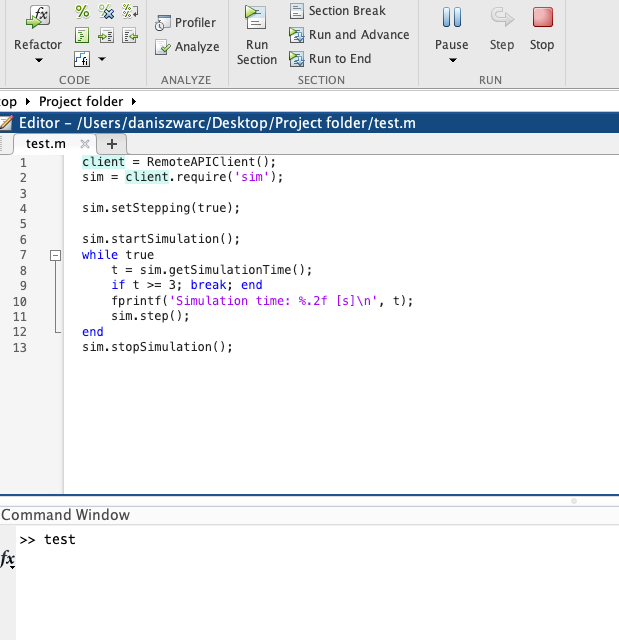Open dropdown beside fixed-point converter icon
The width and height of the screenshot is (619, 640).
click(x=102, y=59)
